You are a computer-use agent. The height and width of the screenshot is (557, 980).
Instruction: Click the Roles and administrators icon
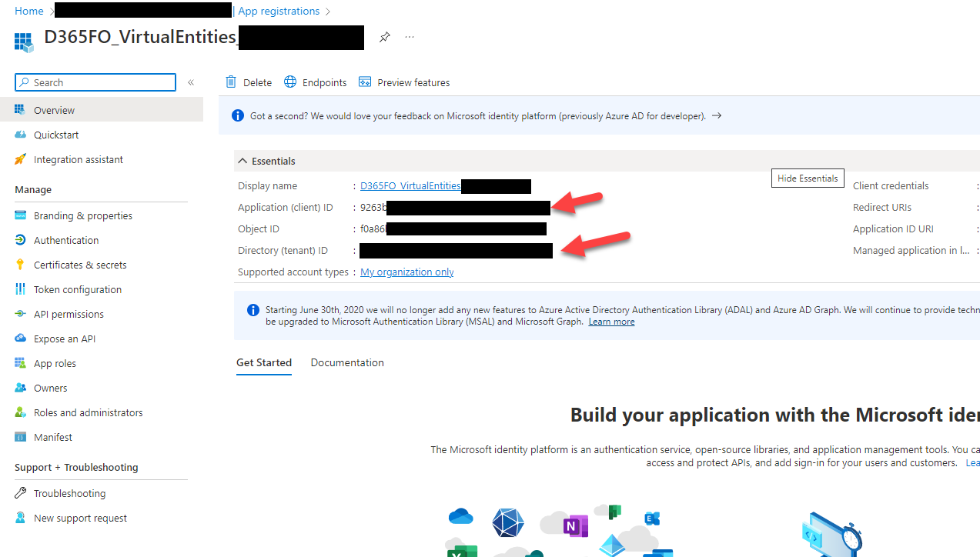[20, 412]
